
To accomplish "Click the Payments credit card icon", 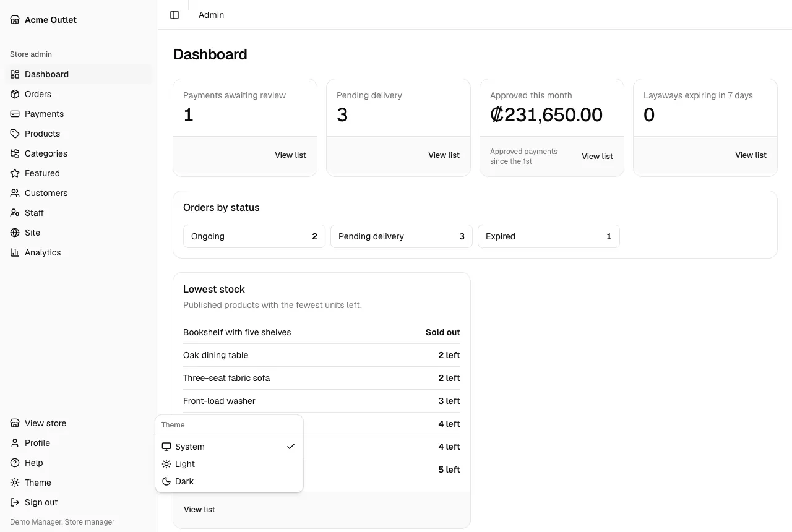I will pos(15,114).
